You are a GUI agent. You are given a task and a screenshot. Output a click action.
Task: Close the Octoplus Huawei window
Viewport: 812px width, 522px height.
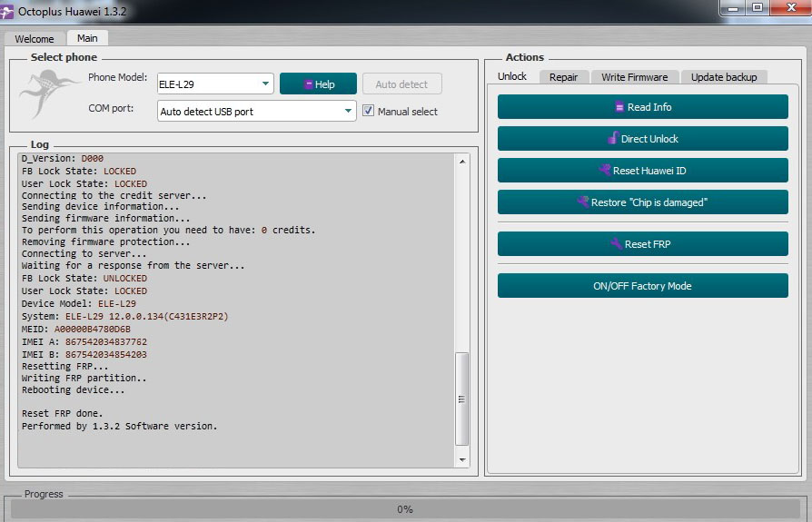(791, 8)
